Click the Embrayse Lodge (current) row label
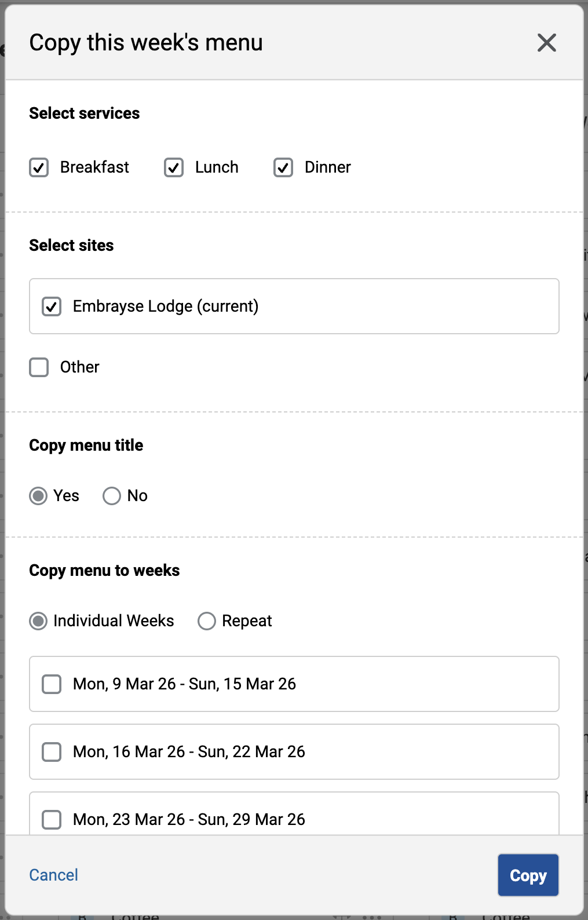The height and width of the screenshot is (920, 588). click(x=166, y=306)
